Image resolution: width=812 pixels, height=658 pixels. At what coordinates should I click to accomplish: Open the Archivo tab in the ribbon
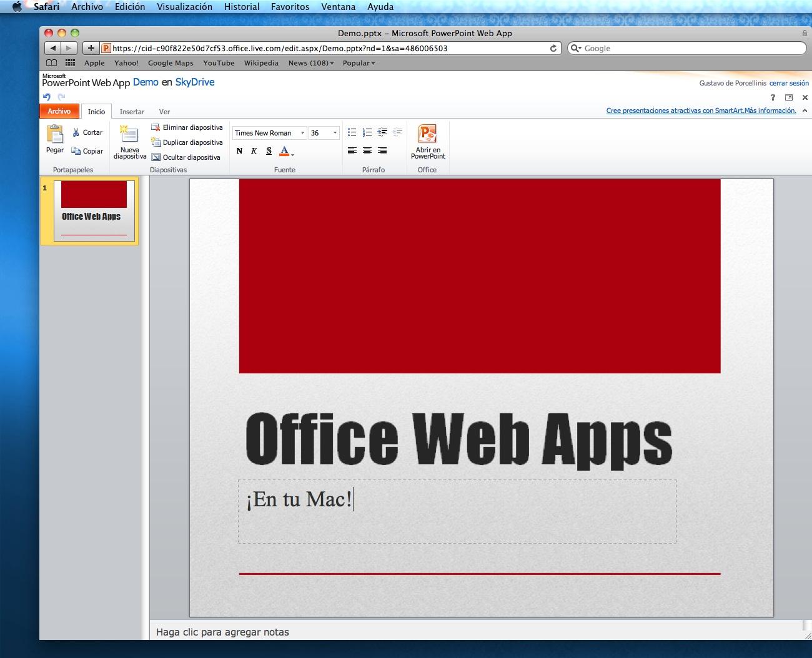tap(59, 111)
